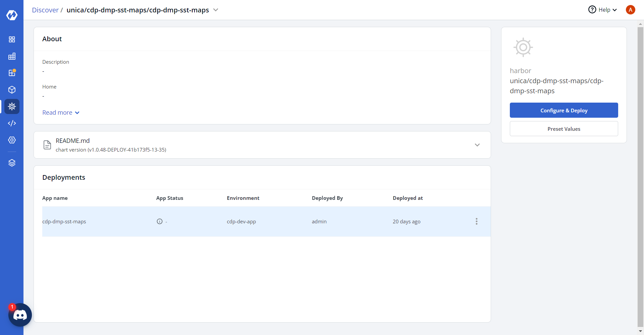Open the application groups icon with orange dot

click(12, 73)
